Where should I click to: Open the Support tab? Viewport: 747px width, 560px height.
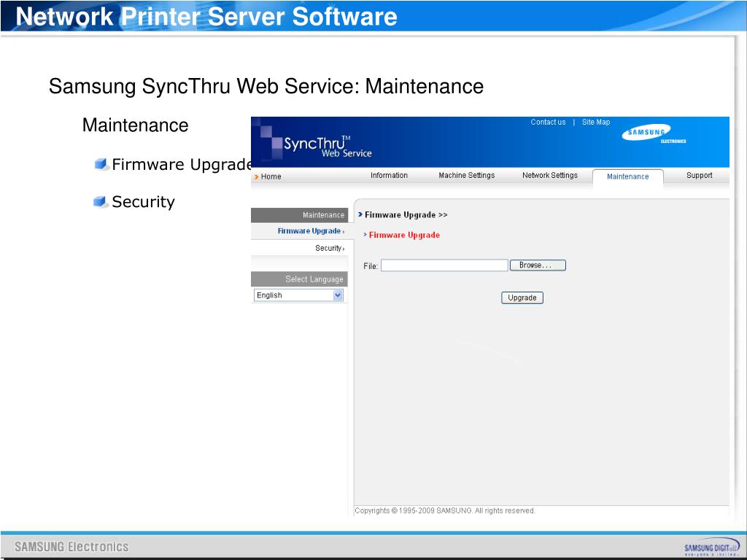[700, 175]
